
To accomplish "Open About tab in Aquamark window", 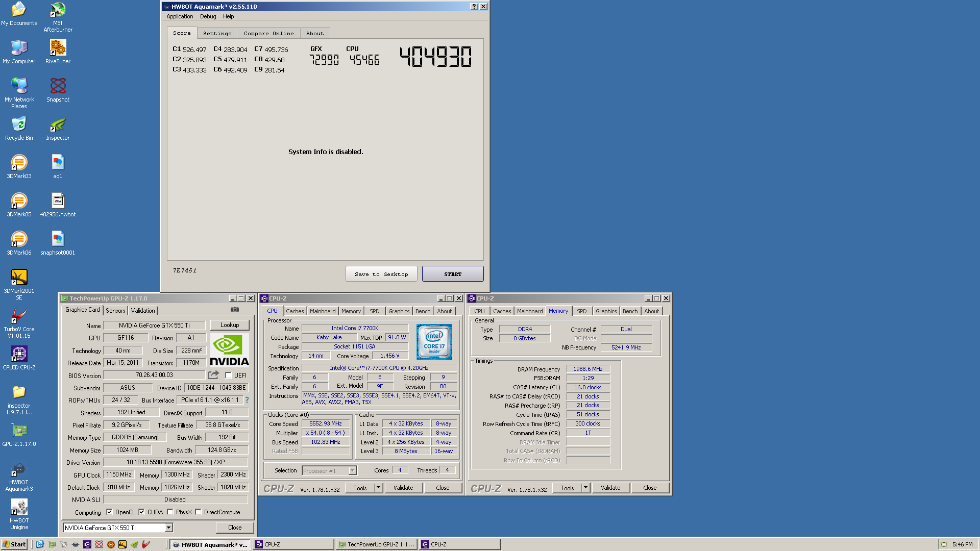I will (x=315, y=33).
